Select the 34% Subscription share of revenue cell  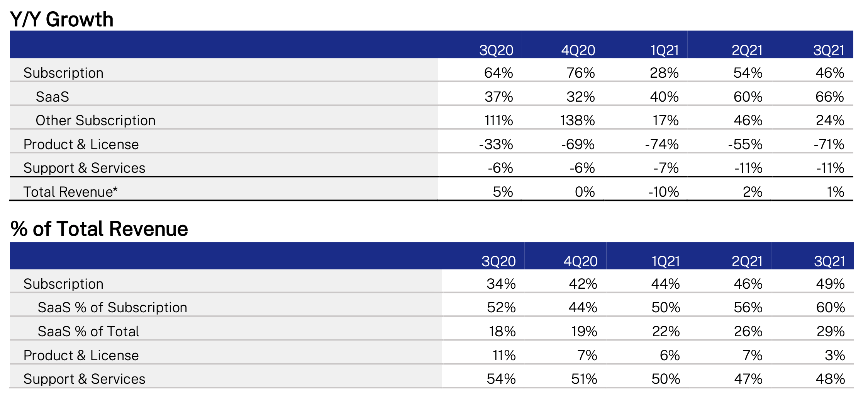pos(501,284)
